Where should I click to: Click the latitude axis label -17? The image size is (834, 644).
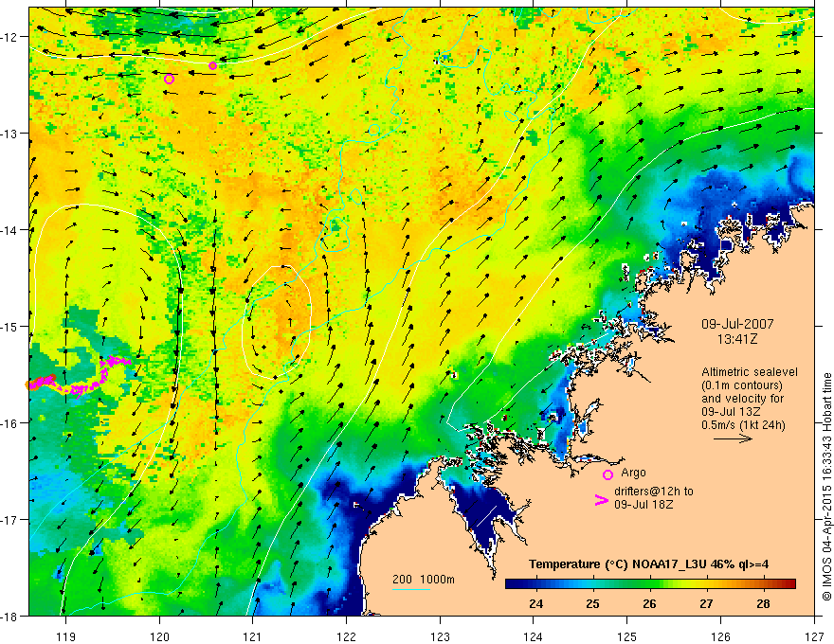tap(9, 520)
